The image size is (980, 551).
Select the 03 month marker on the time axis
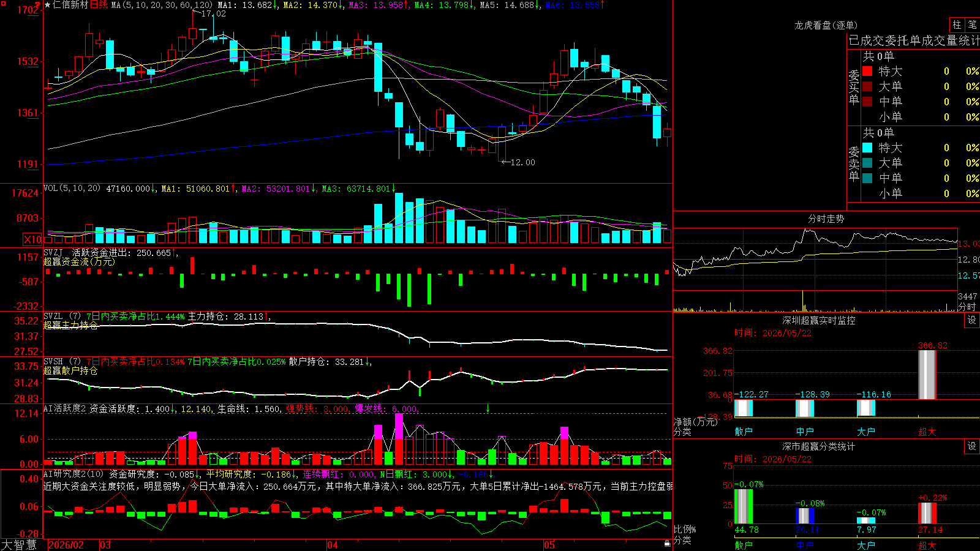click(105, 545)
